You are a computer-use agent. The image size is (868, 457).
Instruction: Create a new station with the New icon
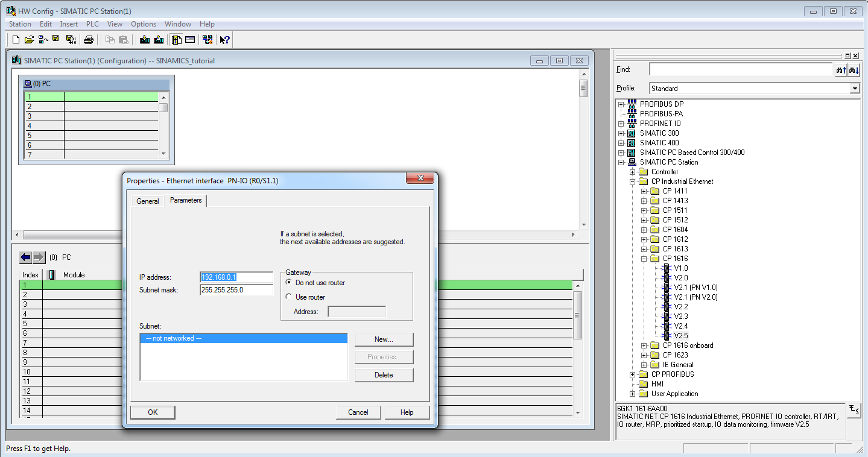coord(16,40)
